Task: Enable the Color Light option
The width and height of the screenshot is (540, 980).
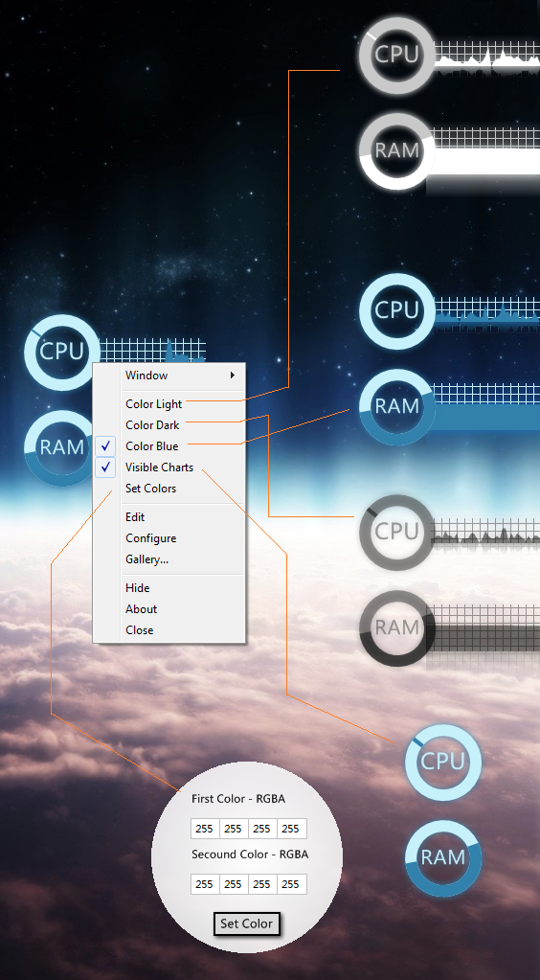Action: point(154,403)
